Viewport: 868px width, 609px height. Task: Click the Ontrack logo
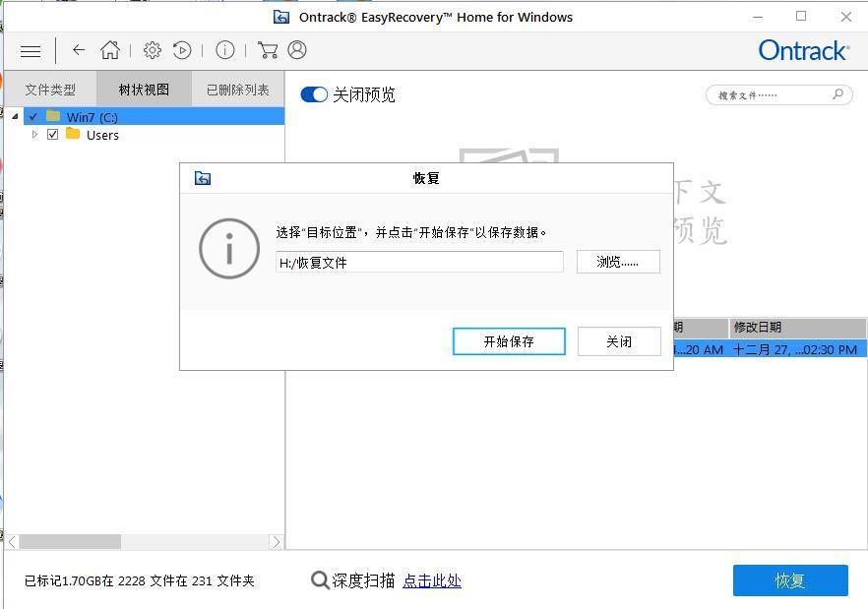pos(803,51)
